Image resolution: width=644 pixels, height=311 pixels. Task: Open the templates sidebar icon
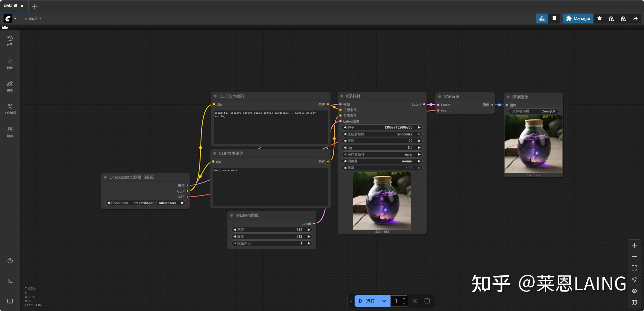[10, 132]
